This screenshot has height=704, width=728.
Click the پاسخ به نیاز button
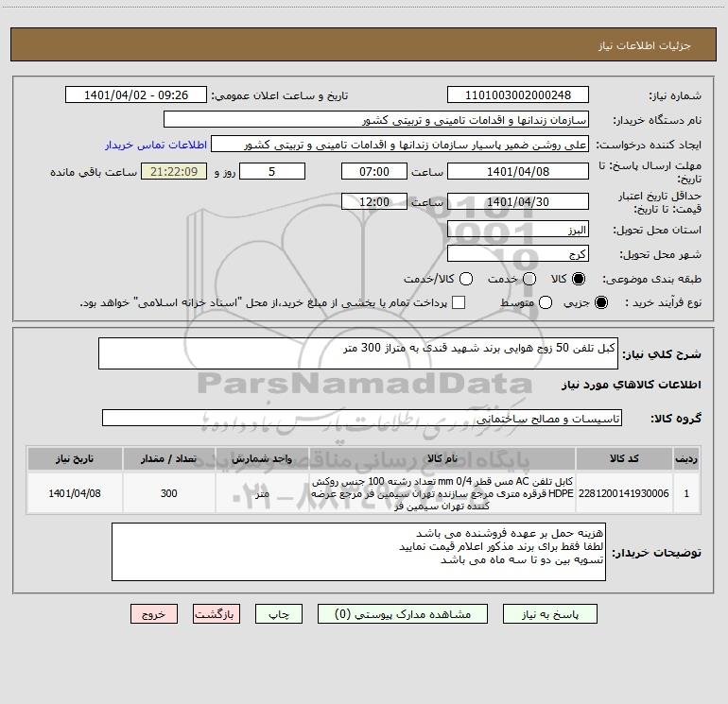(549, 614)
